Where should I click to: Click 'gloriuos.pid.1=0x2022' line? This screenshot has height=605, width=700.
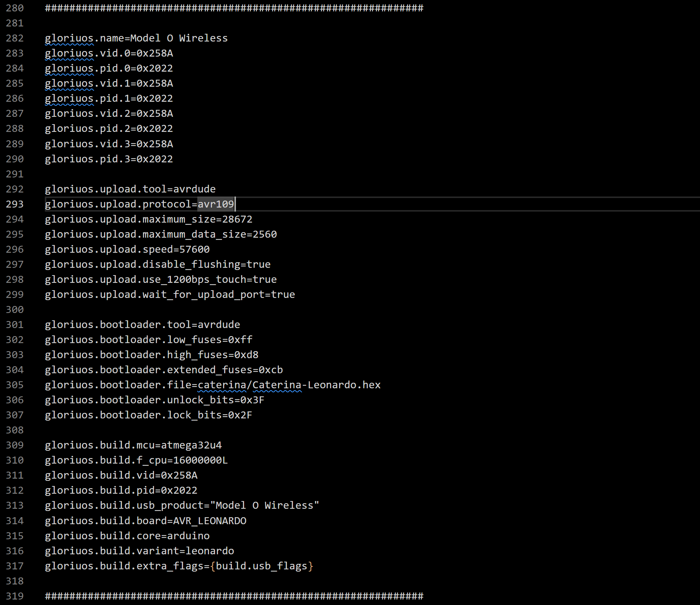click(x=109, y=98)
